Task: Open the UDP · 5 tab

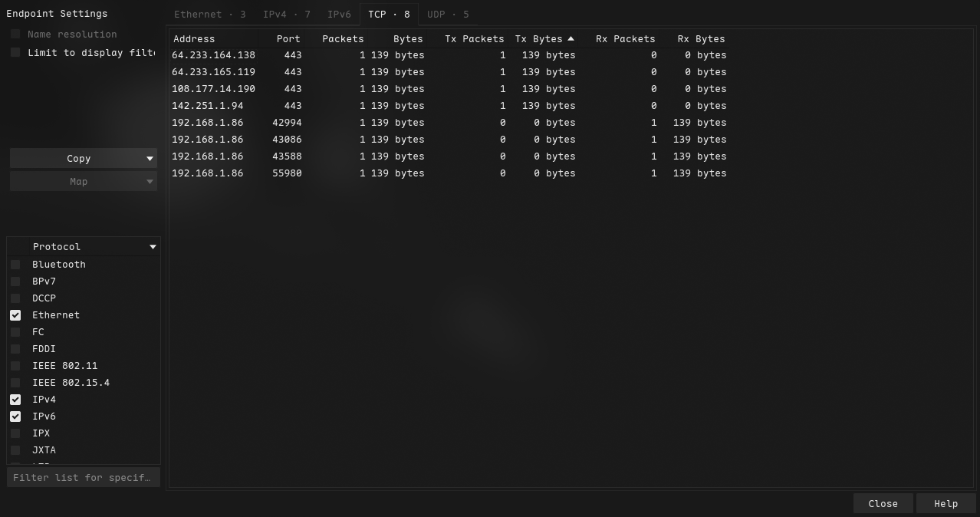Action: [448, 15]
